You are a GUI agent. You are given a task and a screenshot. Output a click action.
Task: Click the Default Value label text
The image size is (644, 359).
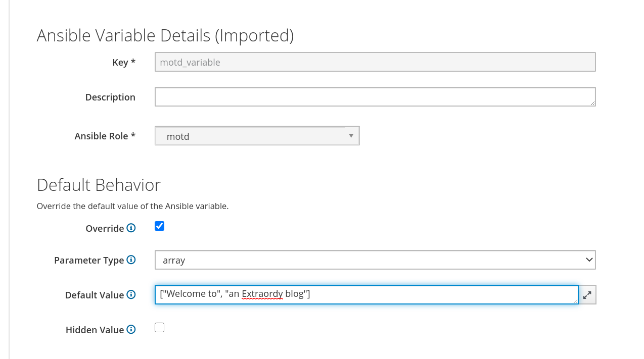pyautogui.click(x=95, y=295)
